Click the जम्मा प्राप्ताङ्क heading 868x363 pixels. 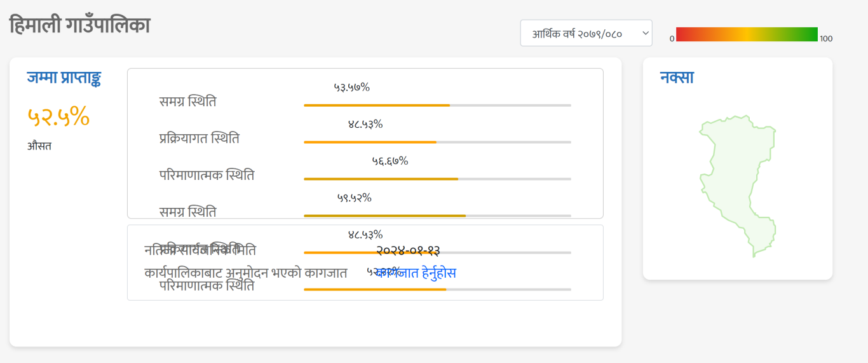(64, 78)
